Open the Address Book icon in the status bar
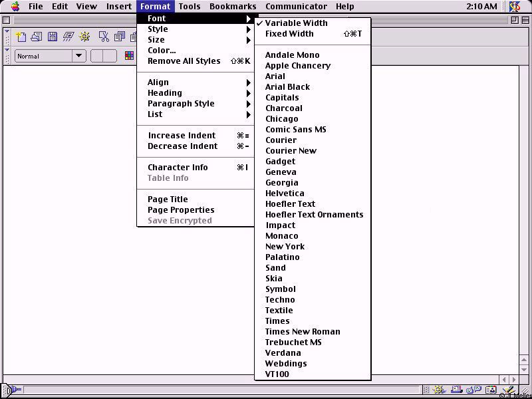The width and height of the screenshot is (532, 399). (491, 390)
